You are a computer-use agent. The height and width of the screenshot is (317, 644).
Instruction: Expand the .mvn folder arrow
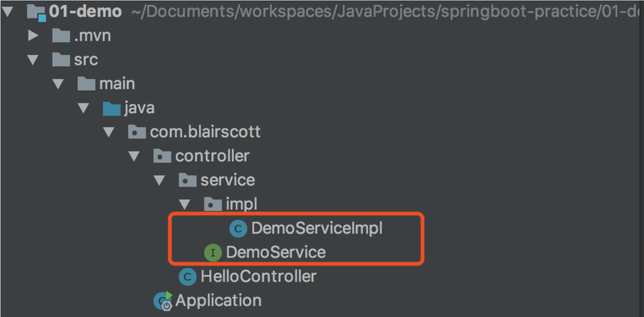33,36
